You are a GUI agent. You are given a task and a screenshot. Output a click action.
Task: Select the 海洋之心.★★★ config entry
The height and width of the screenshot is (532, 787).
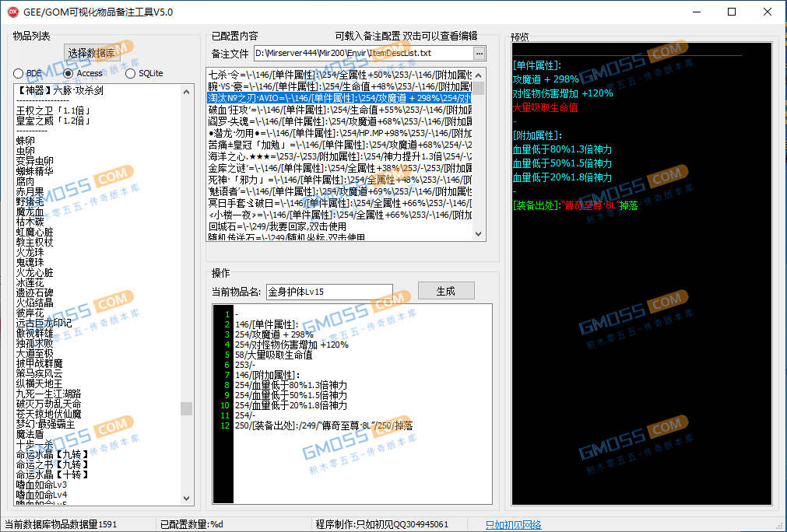(x=340, y=156)
